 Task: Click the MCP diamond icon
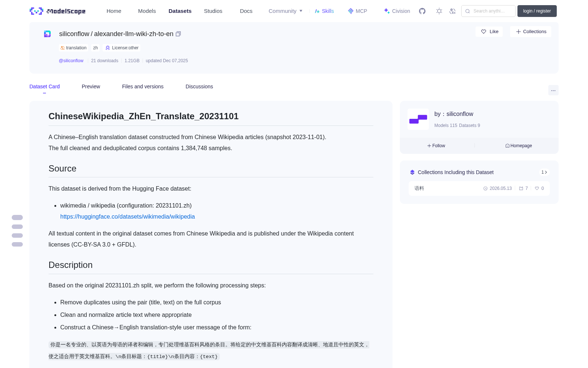click(351, 11)
